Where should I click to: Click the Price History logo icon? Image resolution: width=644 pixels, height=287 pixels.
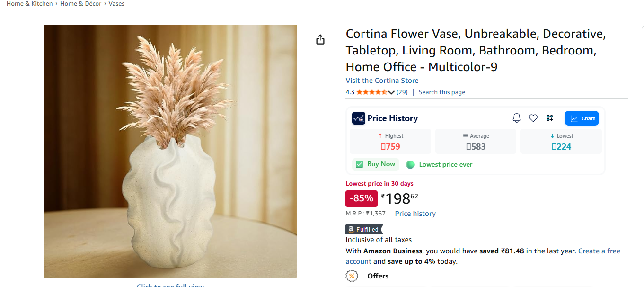(x=358, y=118)
